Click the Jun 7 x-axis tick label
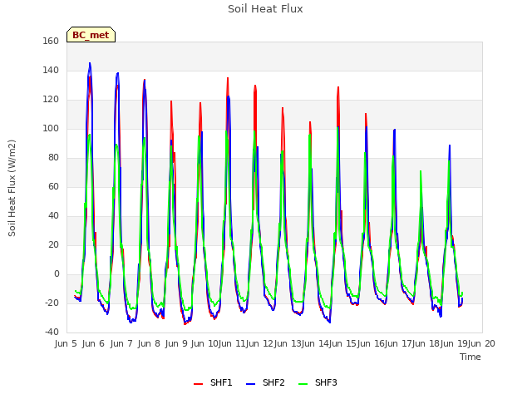532x399 pixels. (121, 343)
